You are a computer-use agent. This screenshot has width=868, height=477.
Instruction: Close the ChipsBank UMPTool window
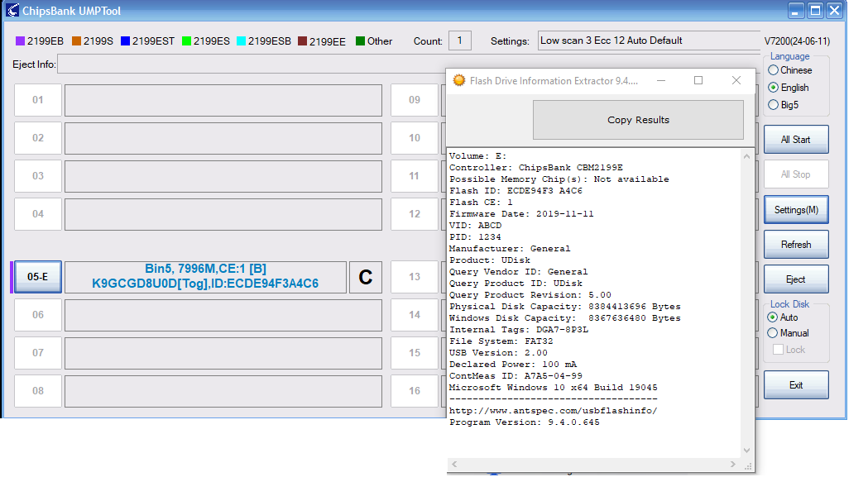click(835, 11)
